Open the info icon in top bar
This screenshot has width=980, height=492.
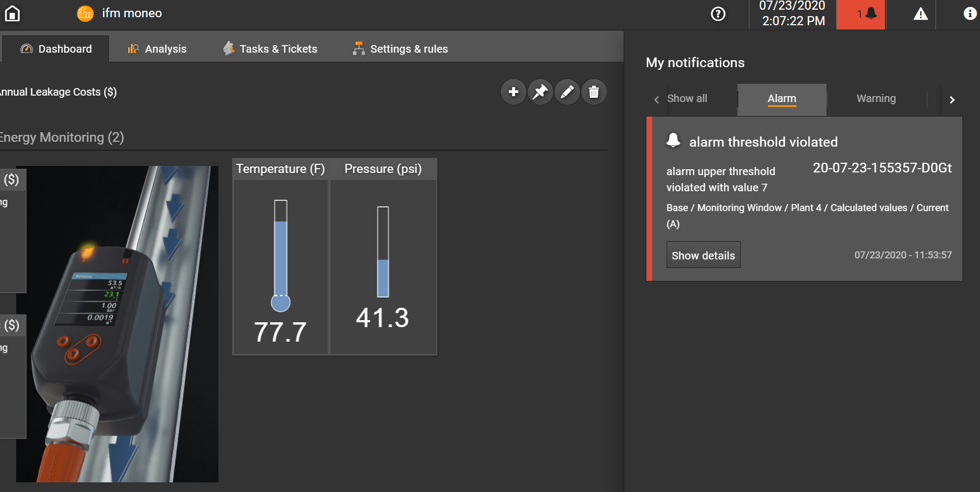coord(970,13)
